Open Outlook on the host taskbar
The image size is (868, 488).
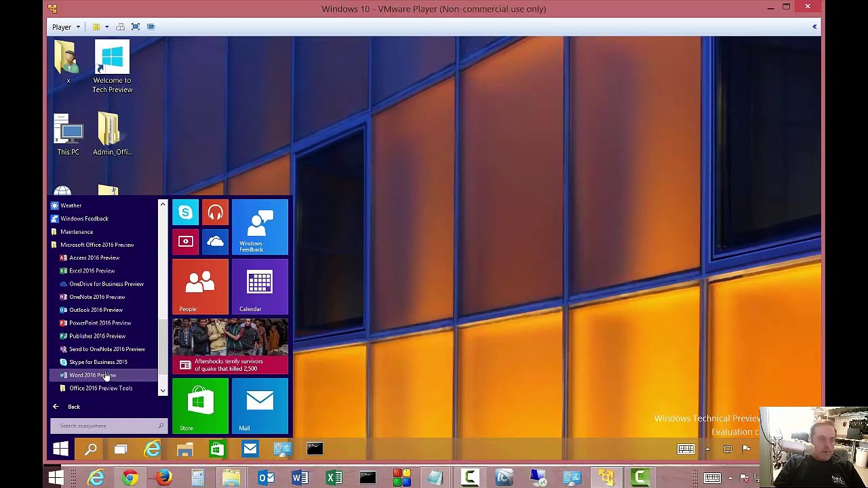click(x=266, y=478)
